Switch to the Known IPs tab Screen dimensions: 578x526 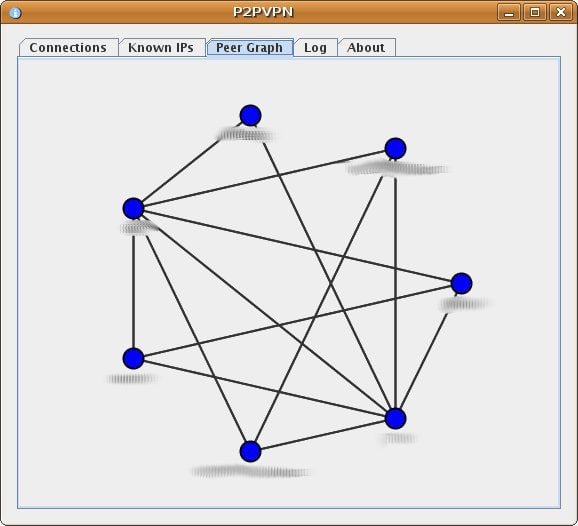pos(161,48)
